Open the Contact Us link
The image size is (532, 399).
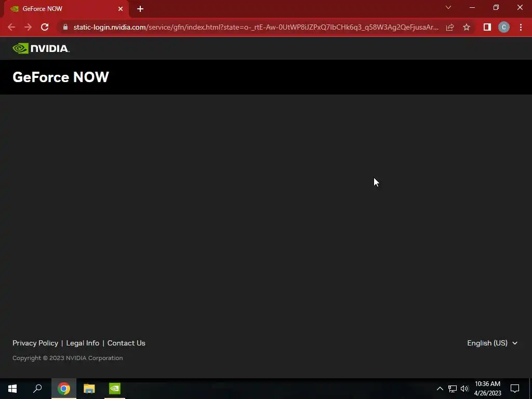pos(126,343)
